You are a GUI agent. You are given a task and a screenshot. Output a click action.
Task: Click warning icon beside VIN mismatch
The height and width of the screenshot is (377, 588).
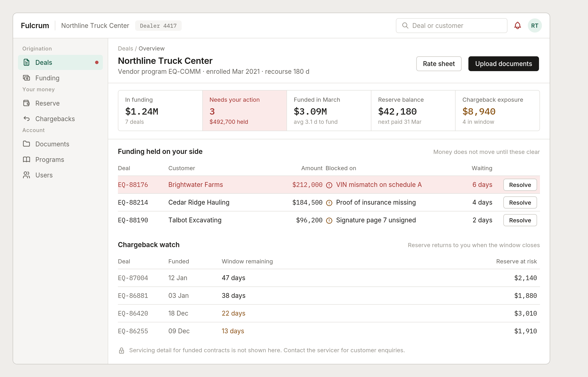click(329, 185)
